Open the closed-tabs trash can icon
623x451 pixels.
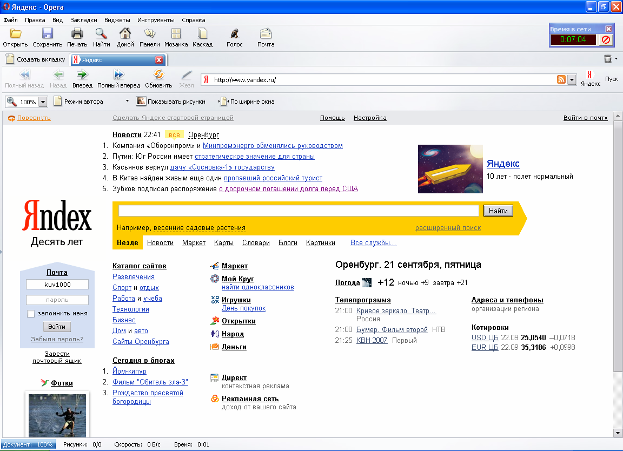(608, 59)
